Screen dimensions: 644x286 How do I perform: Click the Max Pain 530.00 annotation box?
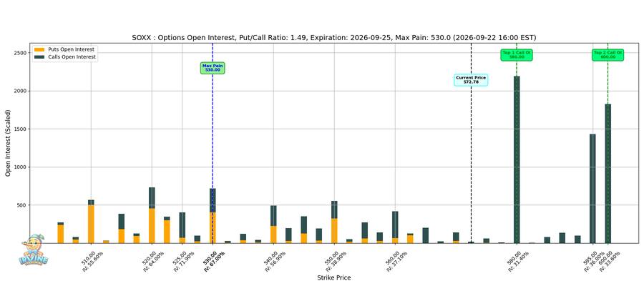[213, 68]
